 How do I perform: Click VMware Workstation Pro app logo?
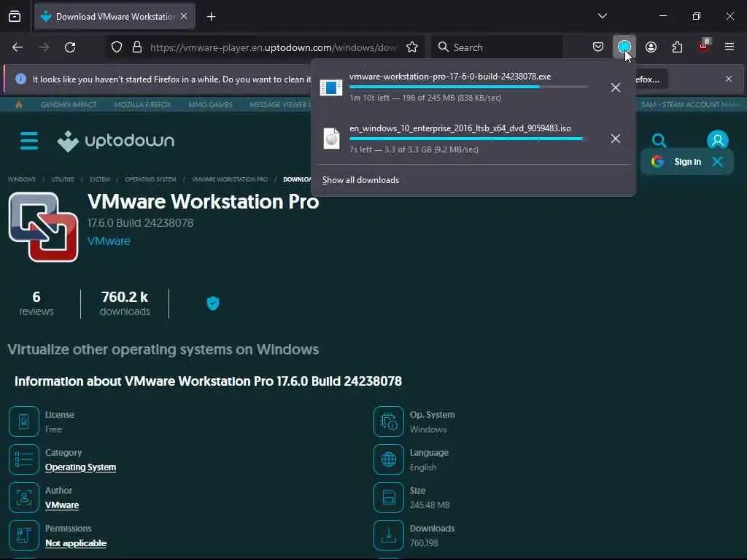(43, 227)
